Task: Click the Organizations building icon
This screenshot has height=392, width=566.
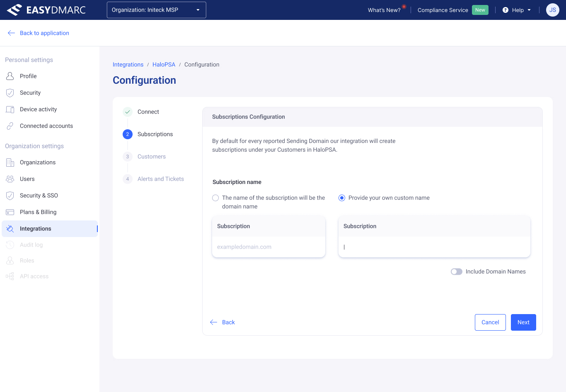Action: coord(10,162)
